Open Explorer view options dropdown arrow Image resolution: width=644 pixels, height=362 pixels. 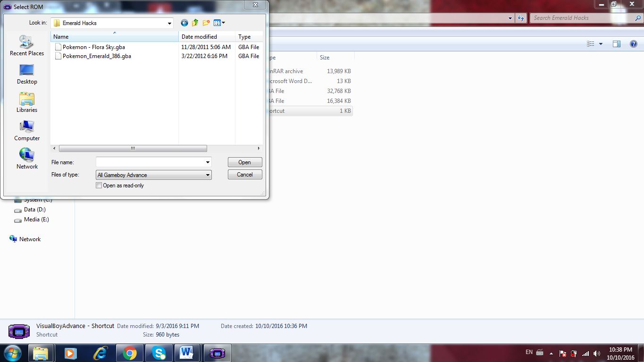[601, 44]
